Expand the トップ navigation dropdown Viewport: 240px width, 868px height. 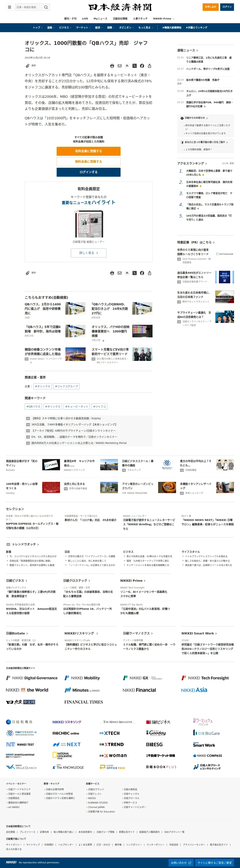38,28
